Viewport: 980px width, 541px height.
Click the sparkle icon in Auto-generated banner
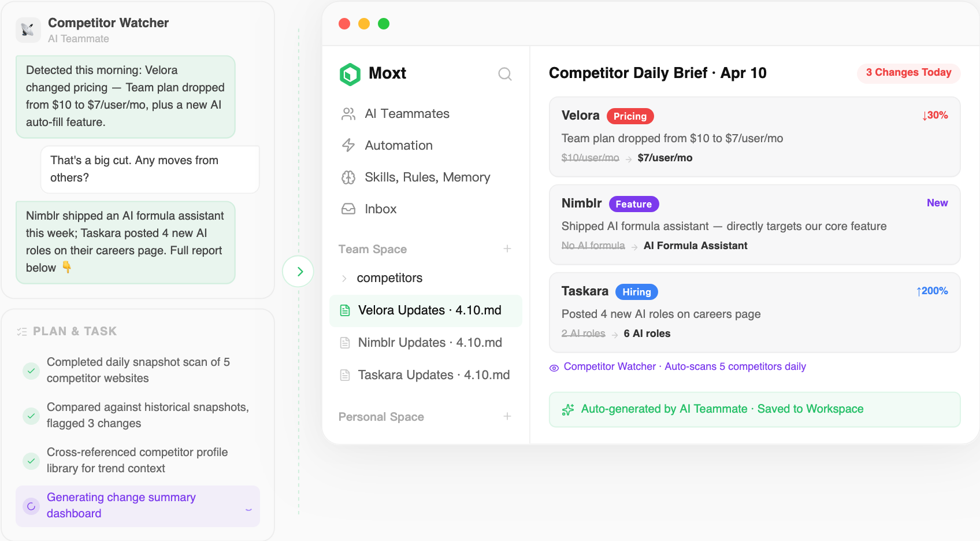tap(568, 409)
